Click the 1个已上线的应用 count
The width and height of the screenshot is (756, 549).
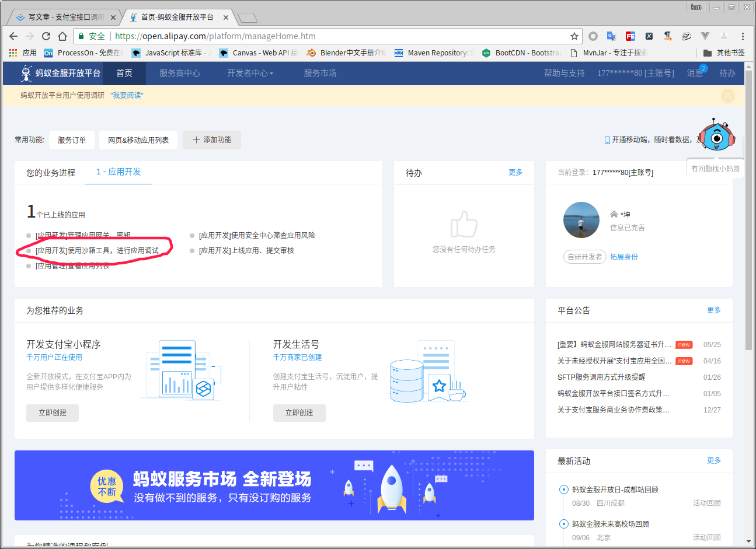pyautogui.click(x=56, y=212)
